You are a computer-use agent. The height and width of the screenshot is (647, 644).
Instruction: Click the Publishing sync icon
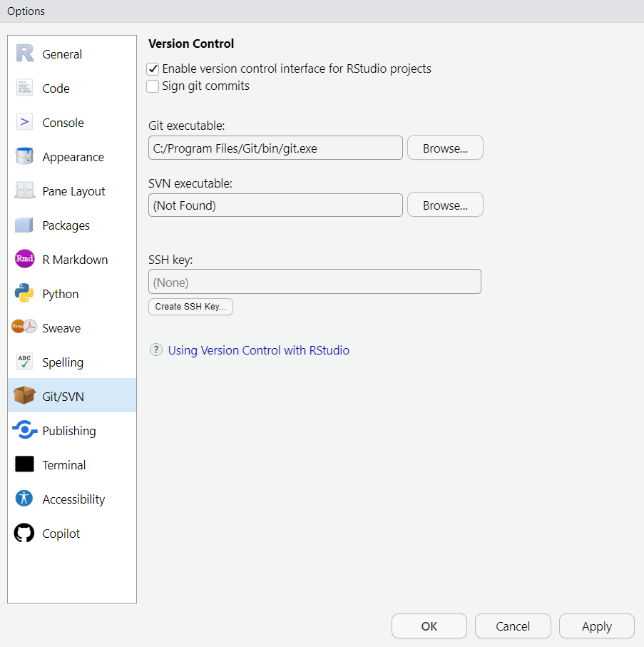(25, 430)
